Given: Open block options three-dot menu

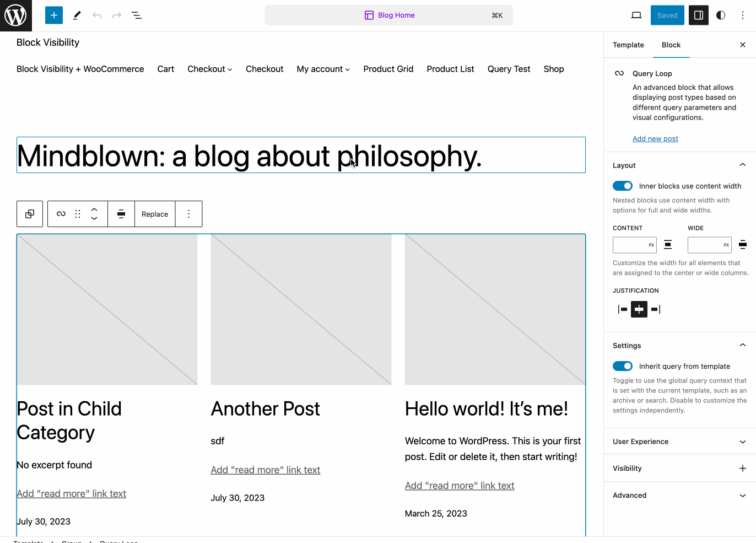Looking at the screenshot, I should click(188, 214).
